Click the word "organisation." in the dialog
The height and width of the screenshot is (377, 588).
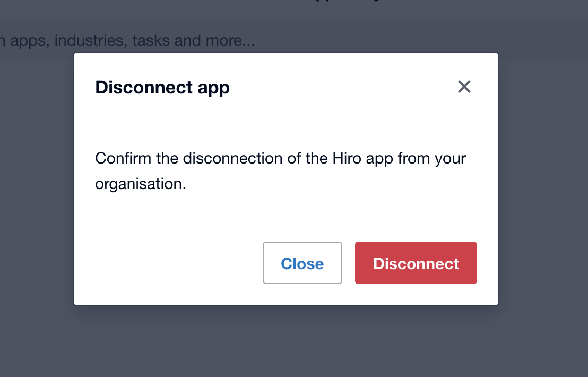(141, 184)
